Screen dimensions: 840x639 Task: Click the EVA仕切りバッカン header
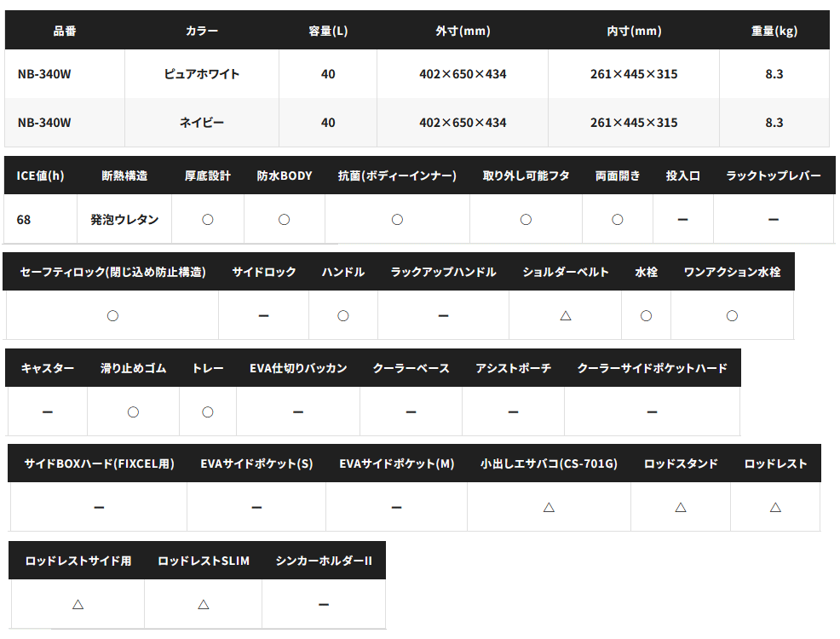point(298,369)
